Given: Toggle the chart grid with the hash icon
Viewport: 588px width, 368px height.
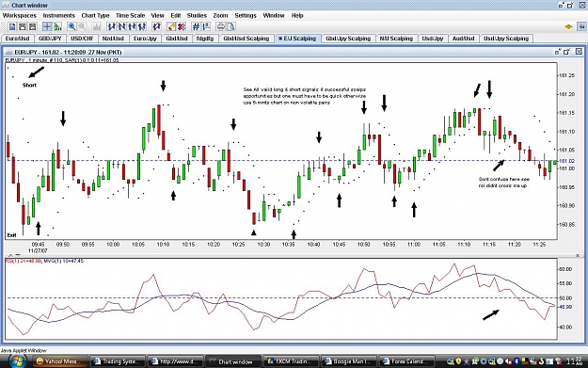Looking at the screenshot, I should coord(196,26).
